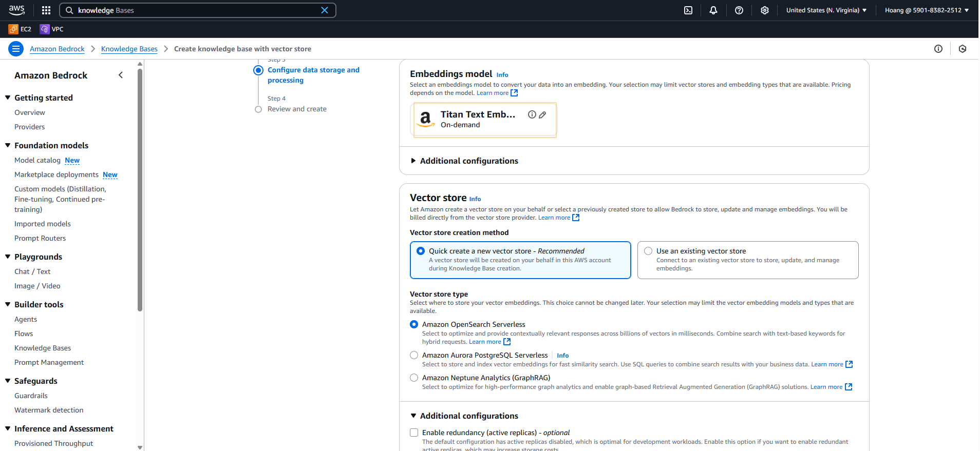
Task: Collapse the Inference and Assessment section
Action: (x=8, y=428)
